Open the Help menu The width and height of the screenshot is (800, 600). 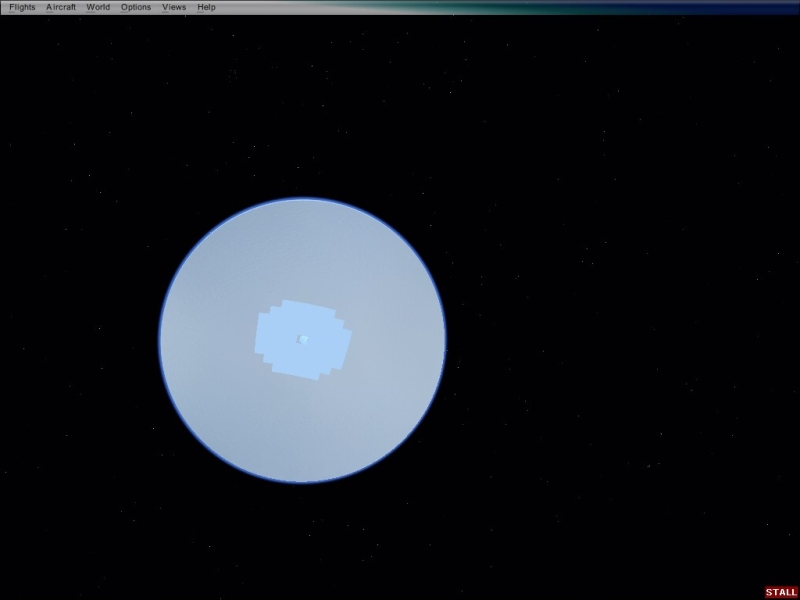coord(206,7)
